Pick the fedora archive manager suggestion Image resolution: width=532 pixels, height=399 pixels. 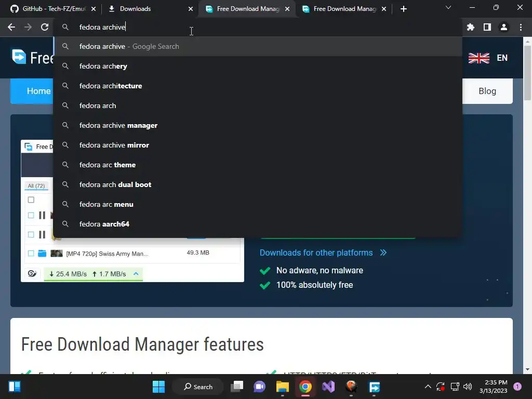click(258, 125)
